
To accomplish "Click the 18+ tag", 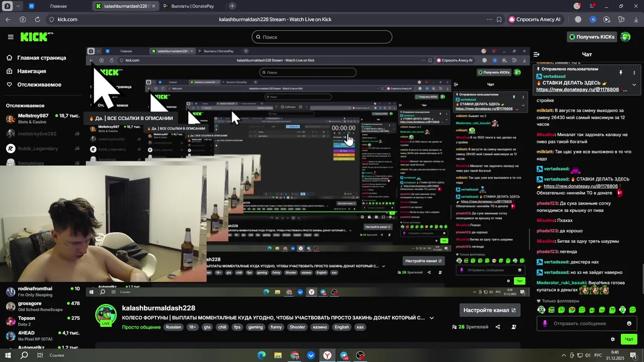I will [x=192, y=327].
